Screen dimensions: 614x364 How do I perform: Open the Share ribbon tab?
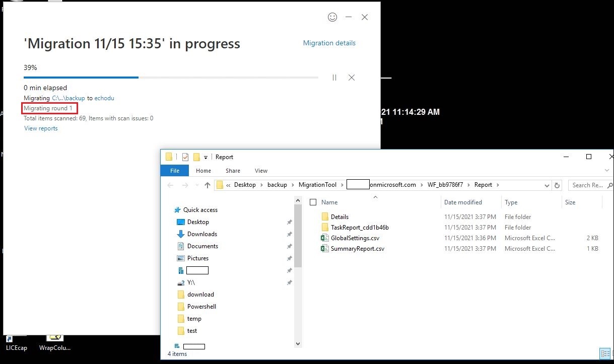[232, 171]
